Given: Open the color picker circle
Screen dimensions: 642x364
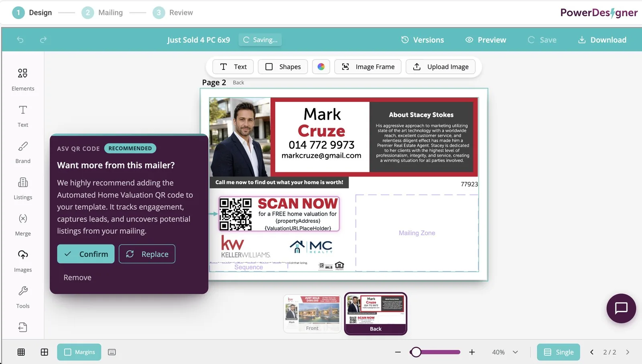Looking at the screenshot, I should [321, 67].
